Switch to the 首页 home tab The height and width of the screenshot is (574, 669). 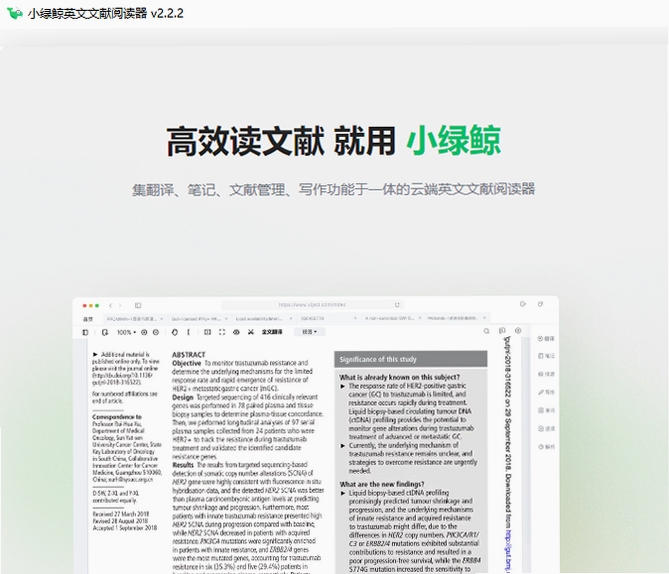coord(88,319)
